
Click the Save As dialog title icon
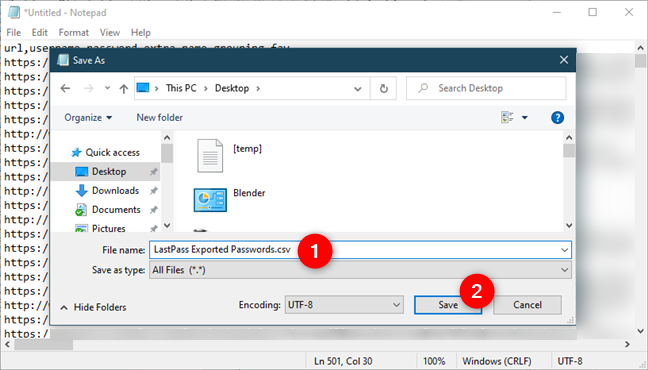tap(63, 60)
